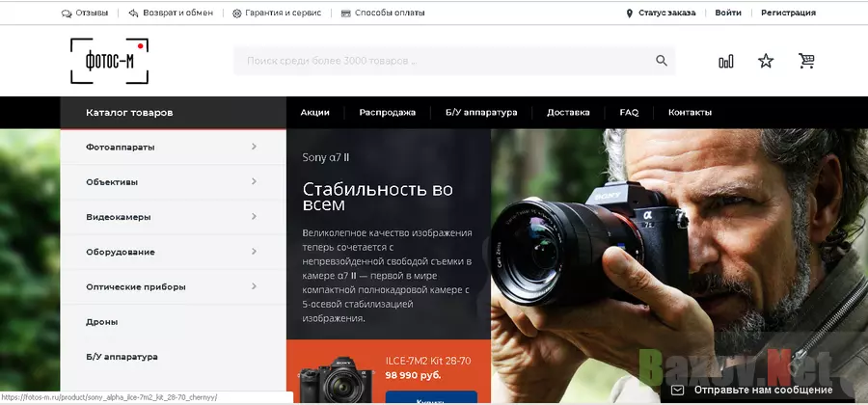Open the Гарантия и сервис link
Image resolution: width=868 pixels, height=405 pixels.
283,13
